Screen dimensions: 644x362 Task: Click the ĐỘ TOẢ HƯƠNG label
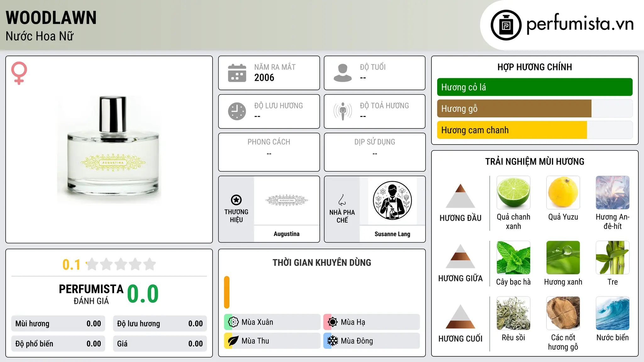coord(384,106)
